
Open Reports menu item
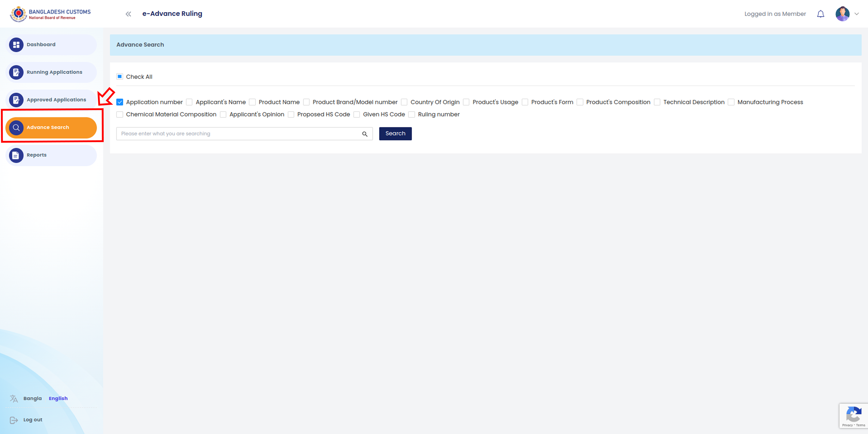pyautogui.click(x=51, y=155)
